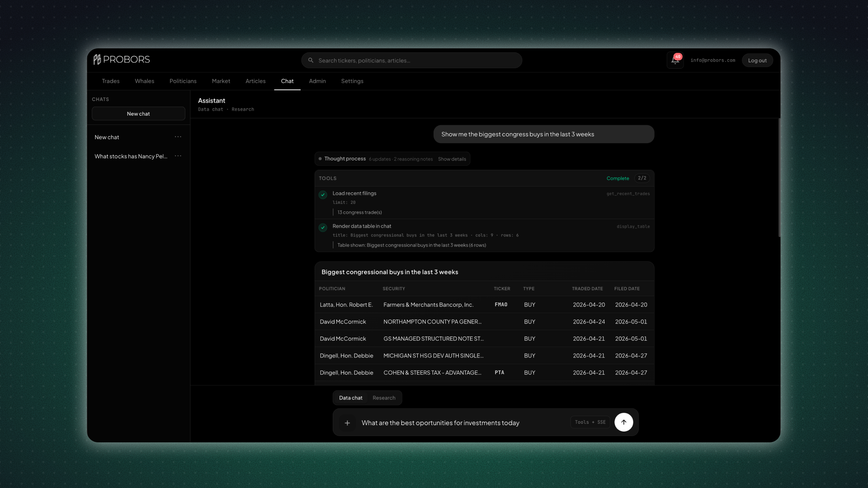Send the message with arrow button
Image resolution: width=868 pixels, height=488 pixels.
tap(624, 422)
